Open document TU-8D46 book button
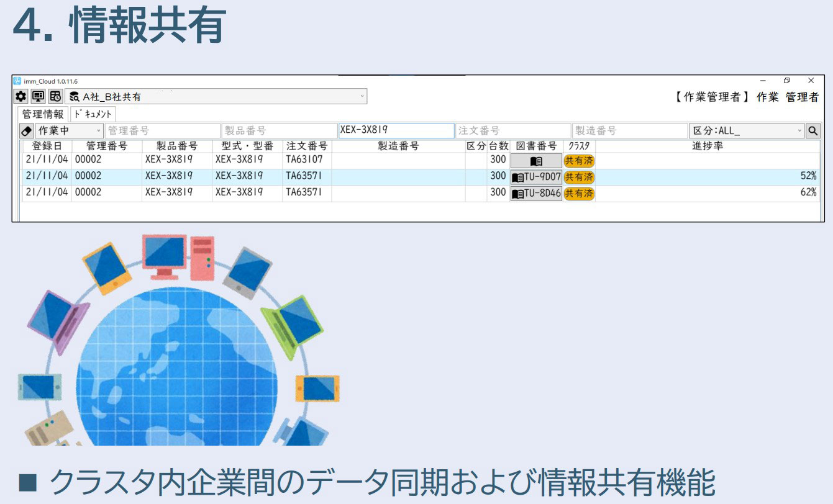The width and height of the screenshot is (833, 504). [536, 194]
